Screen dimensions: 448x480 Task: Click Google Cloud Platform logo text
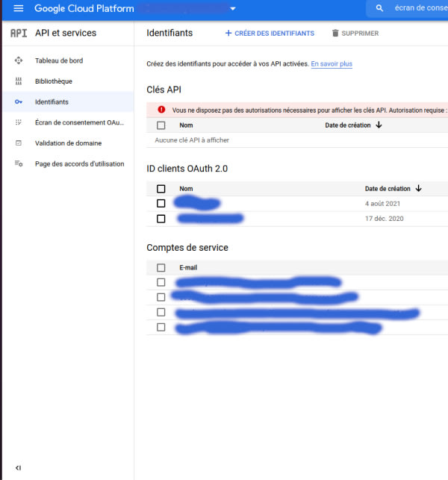84,8
